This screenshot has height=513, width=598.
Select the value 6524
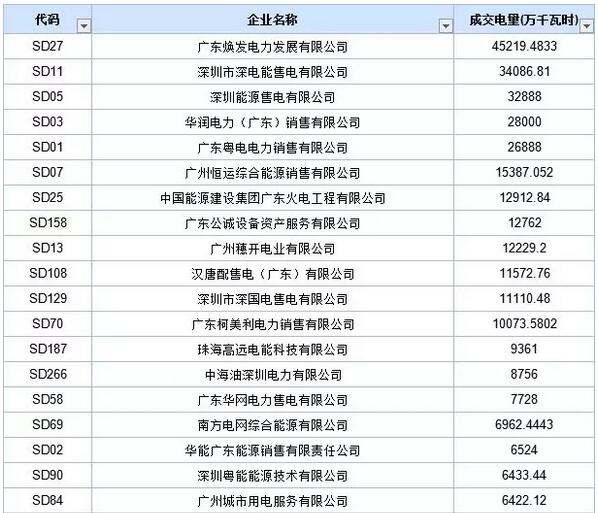point(524,450)
